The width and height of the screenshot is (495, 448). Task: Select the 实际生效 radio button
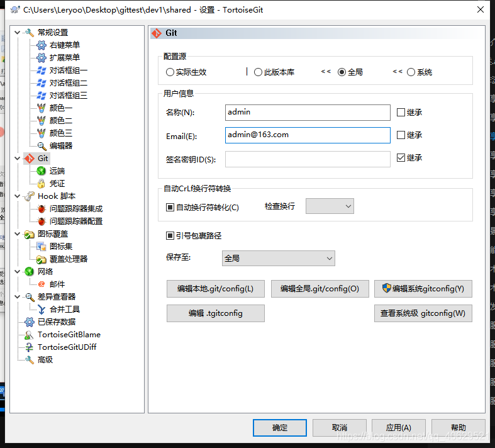click(x=170, y=72)
